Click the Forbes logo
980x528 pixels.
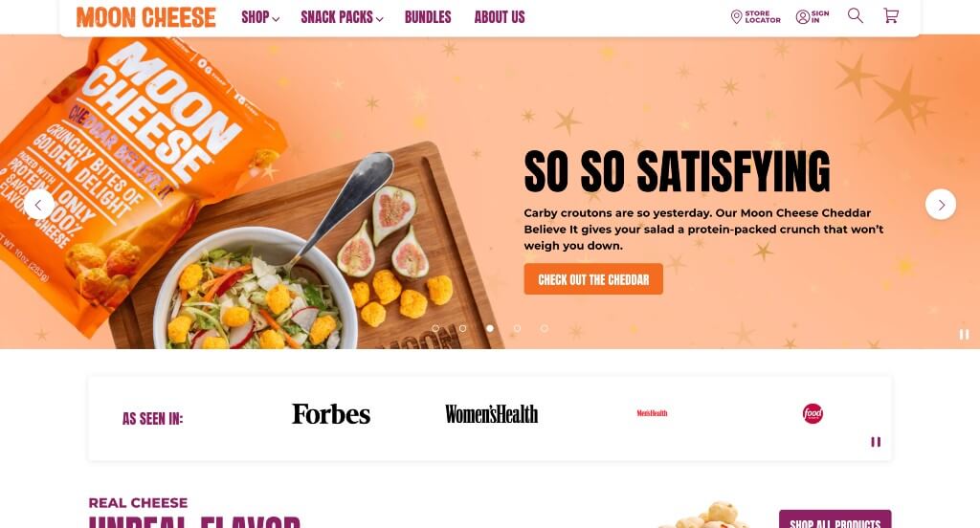[x=331, y=413]
